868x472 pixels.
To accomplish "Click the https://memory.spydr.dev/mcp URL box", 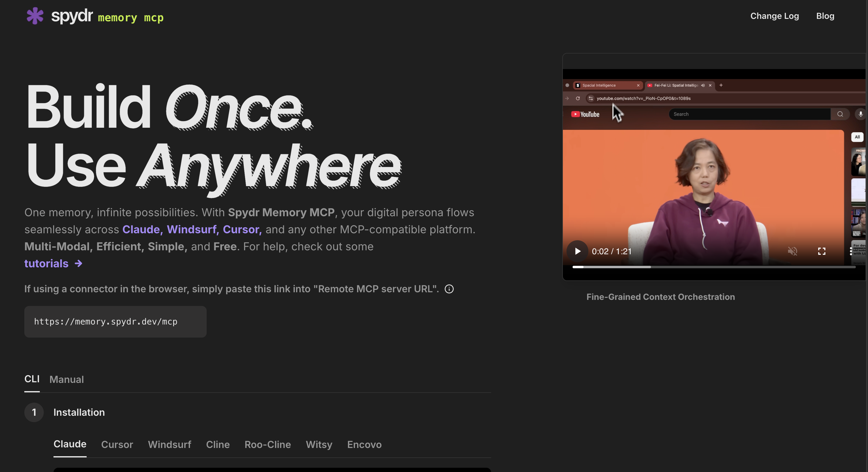I will [x=115, y=322].
